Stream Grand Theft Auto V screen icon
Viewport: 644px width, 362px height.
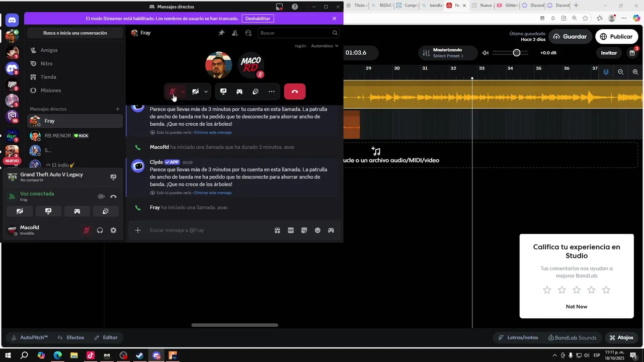tap(113, 177)
